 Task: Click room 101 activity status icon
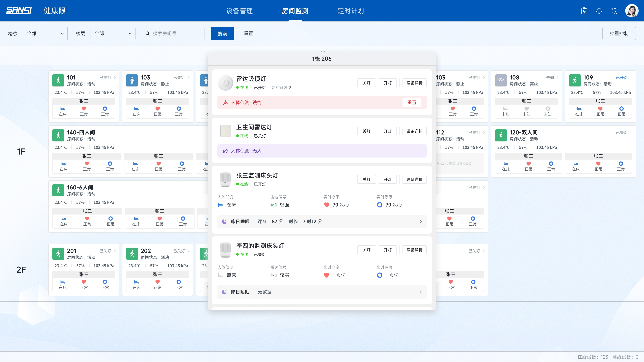coord(58,80)
